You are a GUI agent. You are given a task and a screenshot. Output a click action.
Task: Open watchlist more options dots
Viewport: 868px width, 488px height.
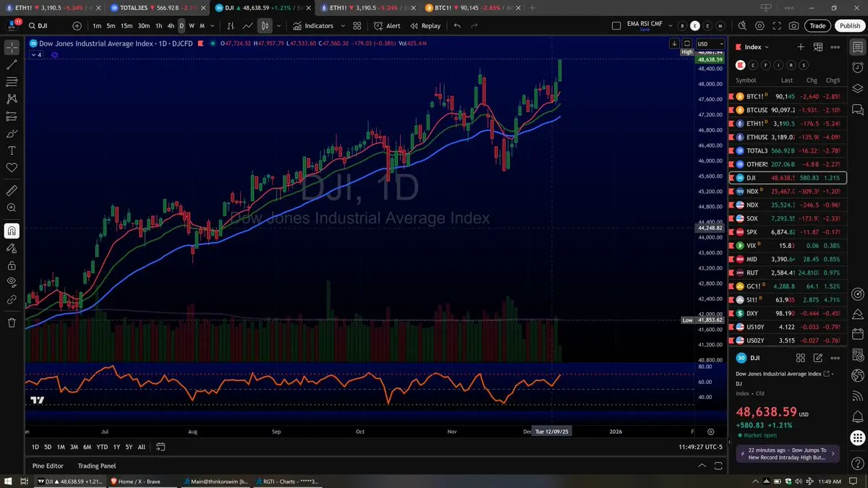click(835, 47)
